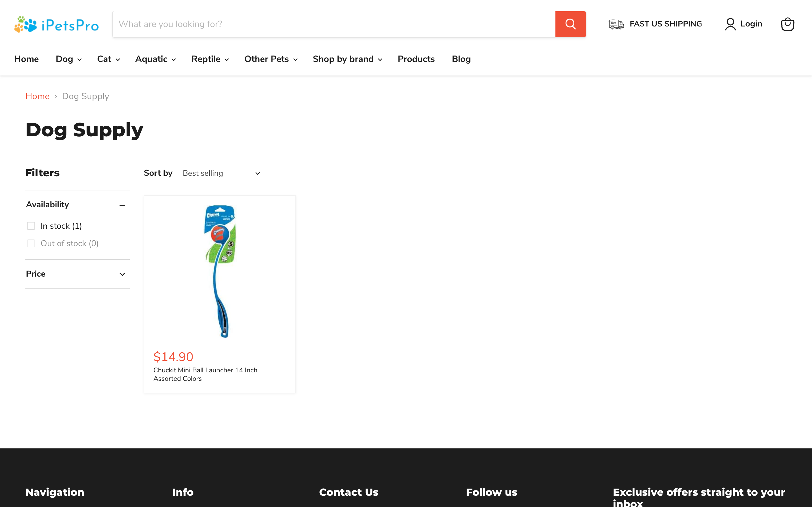Enable the In stock filter
The image size is (812, 507).
point(31,226)
